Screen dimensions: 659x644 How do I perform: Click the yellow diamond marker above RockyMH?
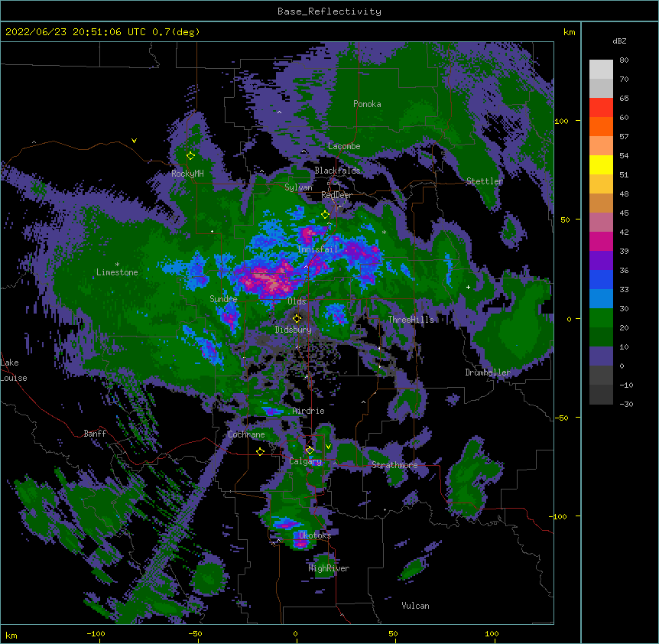coord(190,156)
